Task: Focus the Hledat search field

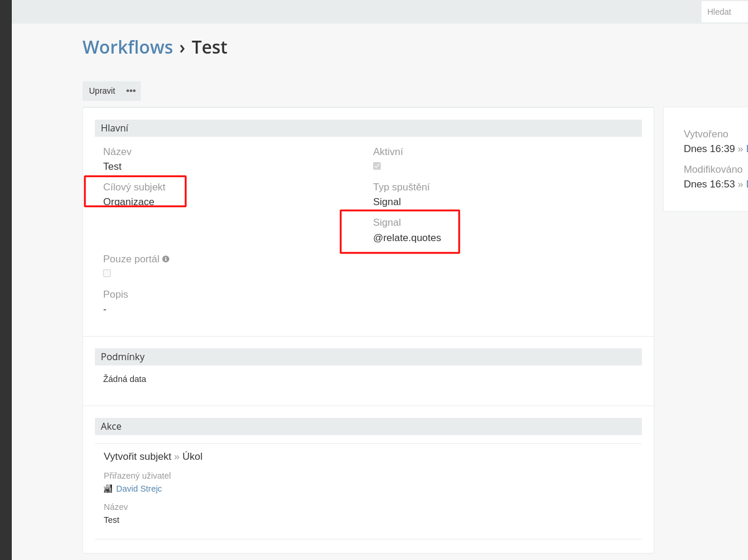Action: coord(725,12)
